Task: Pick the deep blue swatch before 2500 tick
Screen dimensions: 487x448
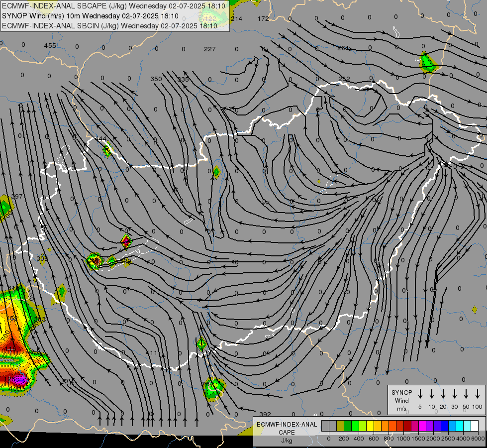Action: click(444, 426)
